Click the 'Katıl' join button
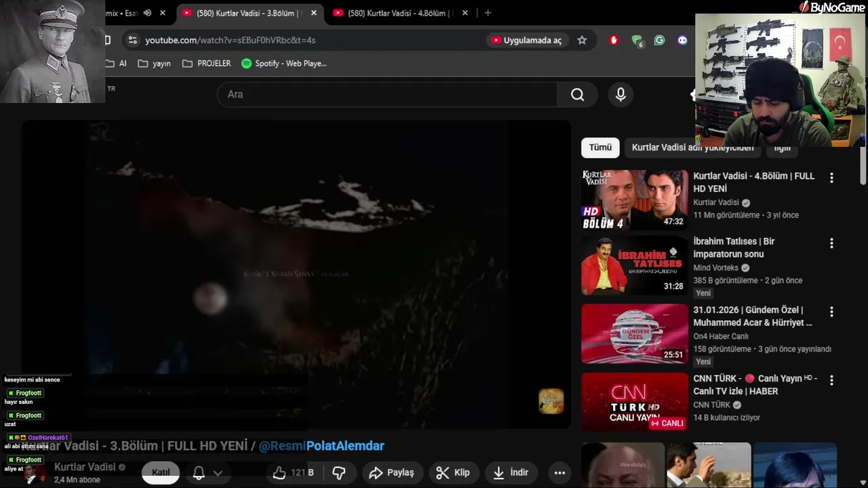The height and width of the screenshot is (488, 868). (161, 472)
